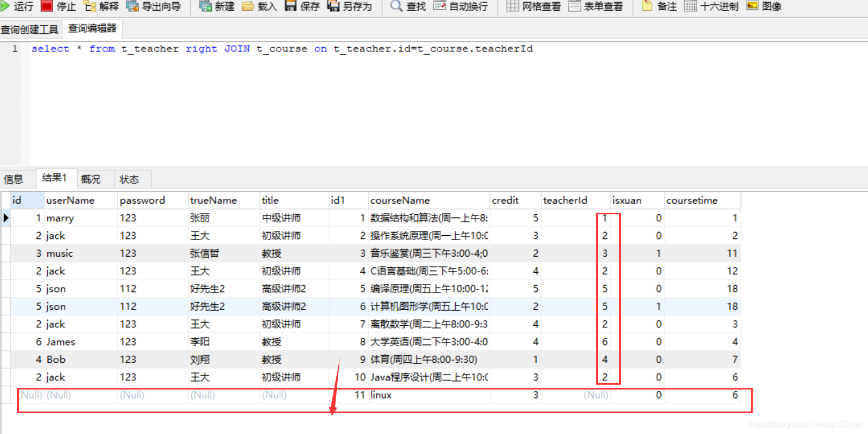
Task: Click the userName column header
Action: (x=80, y=200)
